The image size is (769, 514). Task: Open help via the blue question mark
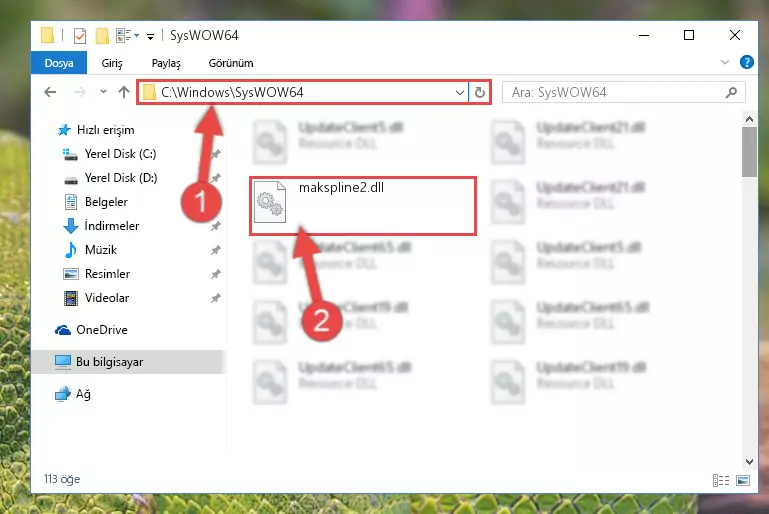746,62
